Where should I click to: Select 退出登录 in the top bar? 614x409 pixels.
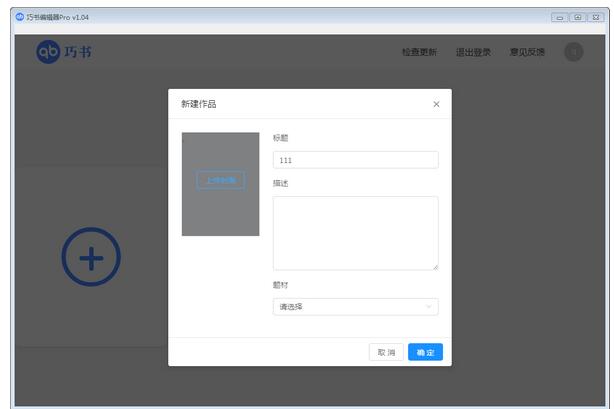473,52
